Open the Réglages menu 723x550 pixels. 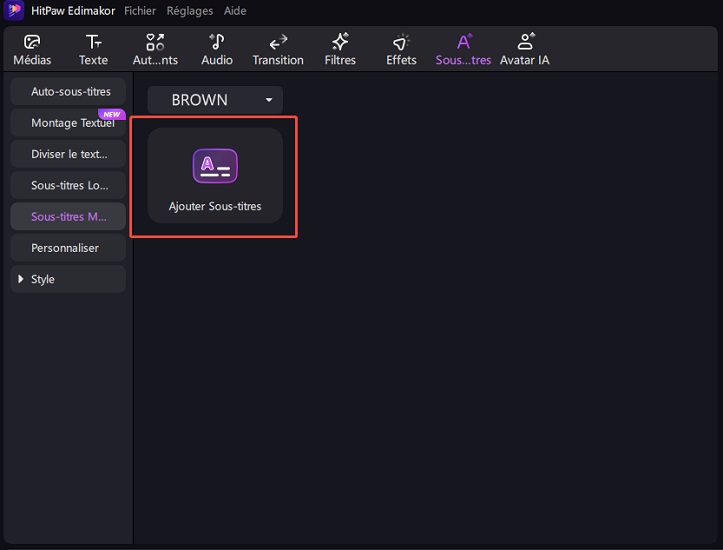[x=190, y=11]
